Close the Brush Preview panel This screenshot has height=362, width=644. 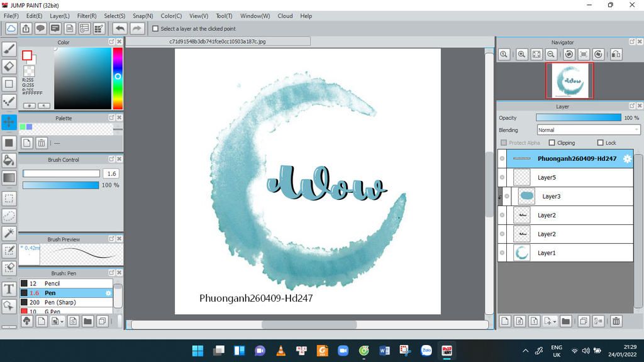(119, 239)
